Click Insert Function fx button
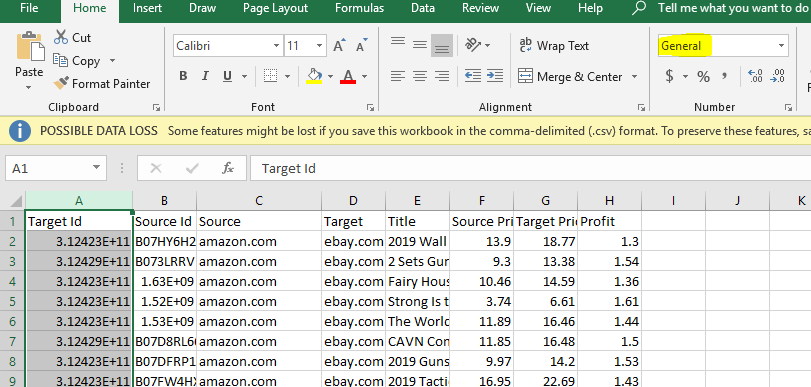The width and height of the screenshot is (811, 387). click(228, 168)
